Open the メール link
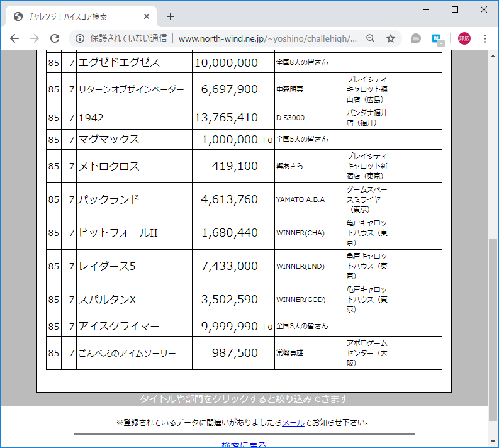The image size is (499, 448). 293,423
